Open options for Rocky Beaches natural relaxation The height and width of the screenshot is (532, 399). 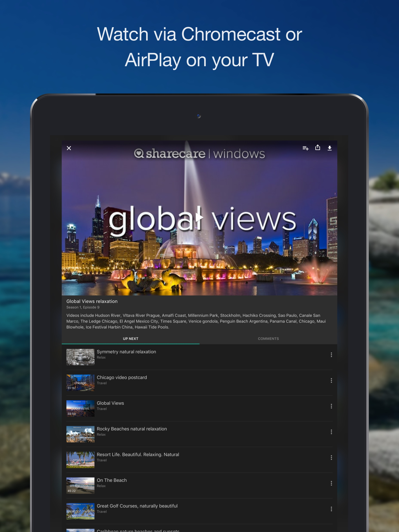[x=331, y=432]
